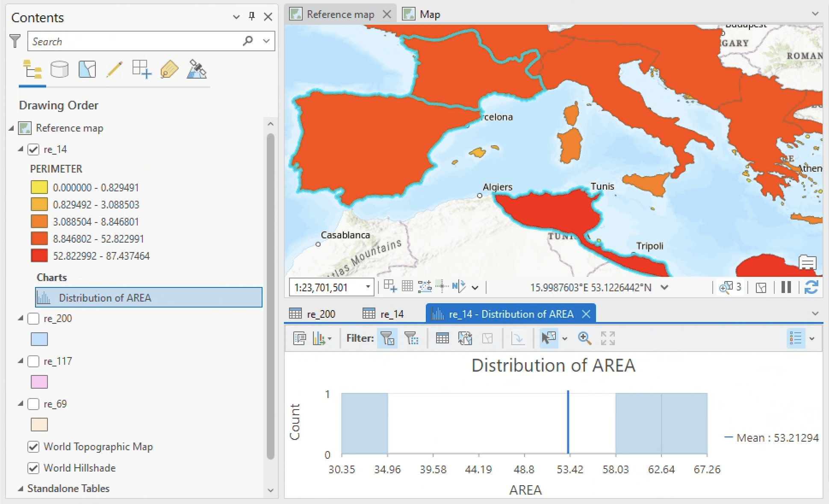Refresh the map view
Viewport: 829px width, 504px height.
click(x=811, y=287)
